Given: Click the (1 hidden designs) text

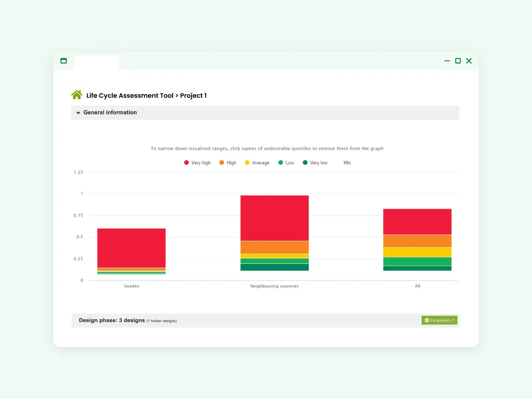Looking at the screenshot, I should pos(162,321).
